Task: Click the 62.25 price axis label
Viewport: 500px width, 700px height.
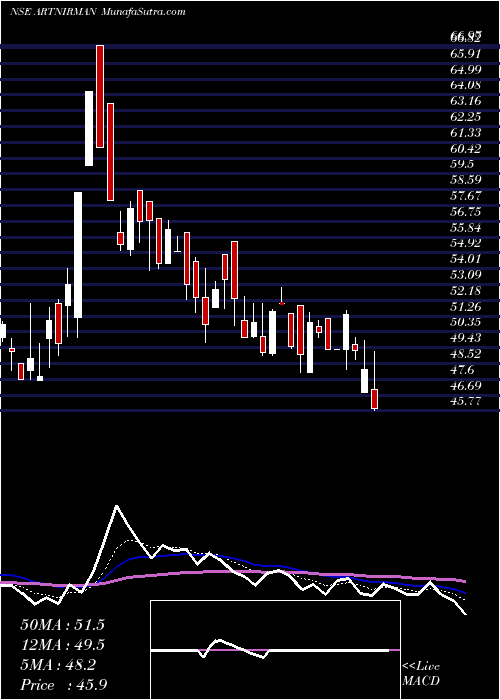Action: tap(467, 117)
